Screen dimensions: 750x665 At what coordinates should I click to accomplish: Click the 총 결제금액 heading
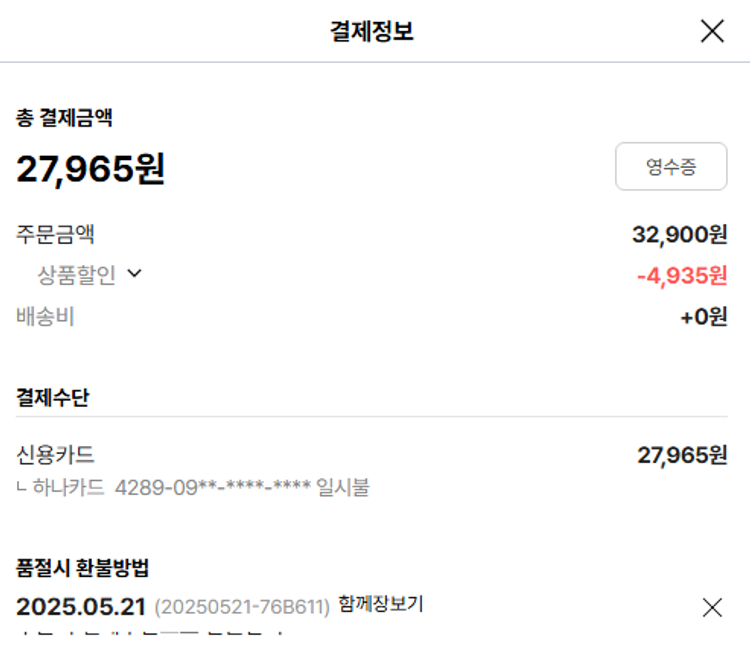[x=64, y=118]
